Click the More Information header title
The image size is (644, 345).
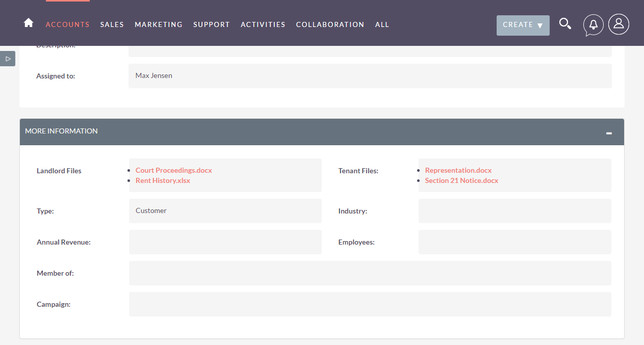pos(61,131)
